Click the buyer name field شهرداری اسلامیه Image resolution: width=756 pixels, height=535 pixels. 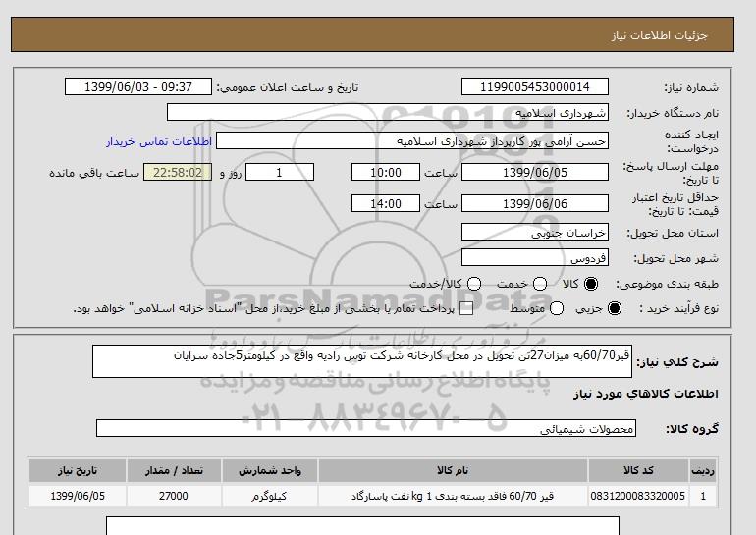[x=388, y=113]
